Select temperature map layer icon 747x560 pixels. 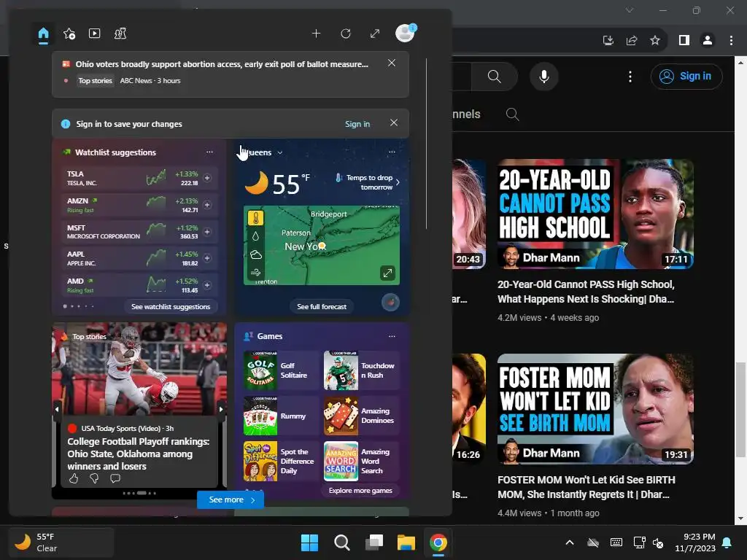(x=256, y=219)
